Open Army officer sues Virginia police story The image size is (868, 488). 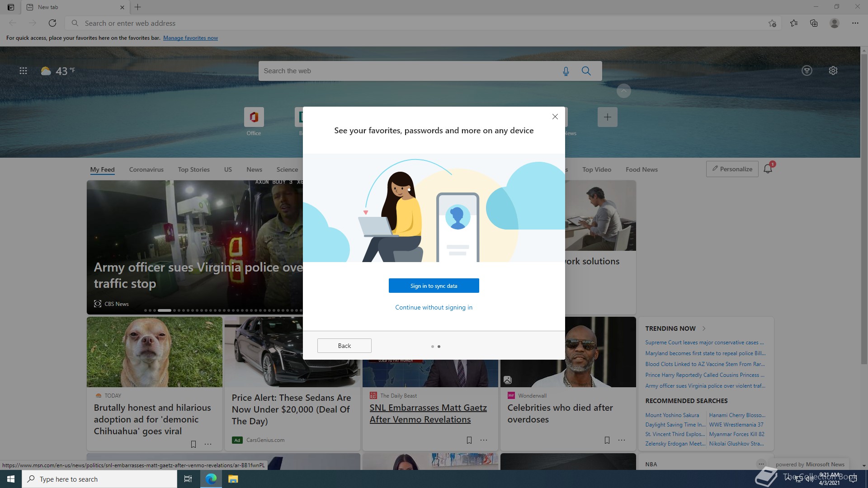(x=198, y=275)
